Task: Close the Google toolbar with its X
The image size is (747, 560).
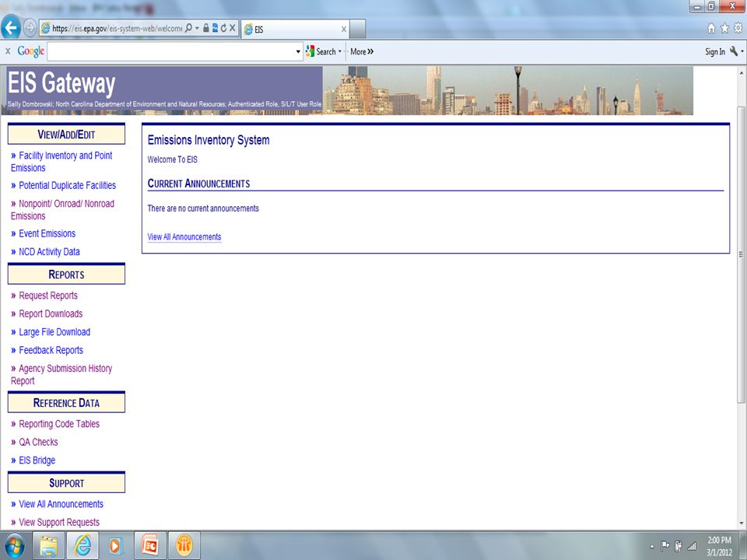Action: (8, 51)
